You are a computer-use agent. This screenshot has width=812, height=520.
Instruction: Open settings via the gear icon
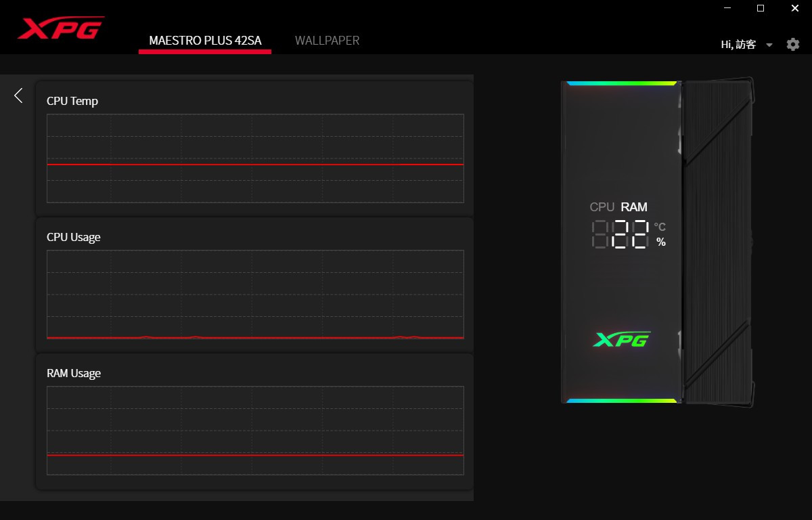[793, 44]
